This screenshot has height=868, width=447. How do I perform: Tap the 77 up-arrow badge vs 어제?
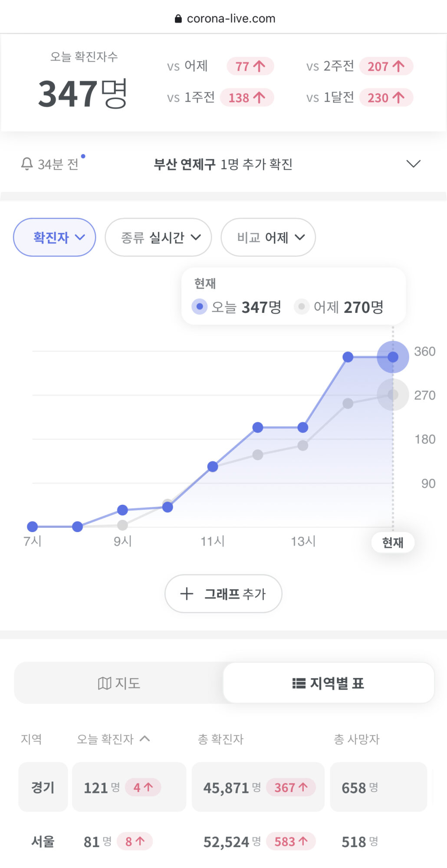[250, 66]
